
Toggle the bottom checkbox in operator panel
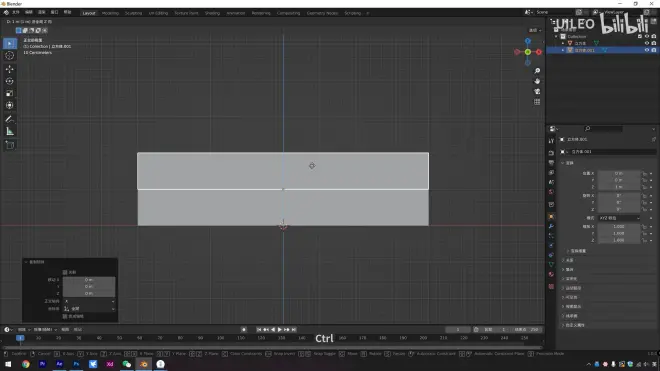65,316
